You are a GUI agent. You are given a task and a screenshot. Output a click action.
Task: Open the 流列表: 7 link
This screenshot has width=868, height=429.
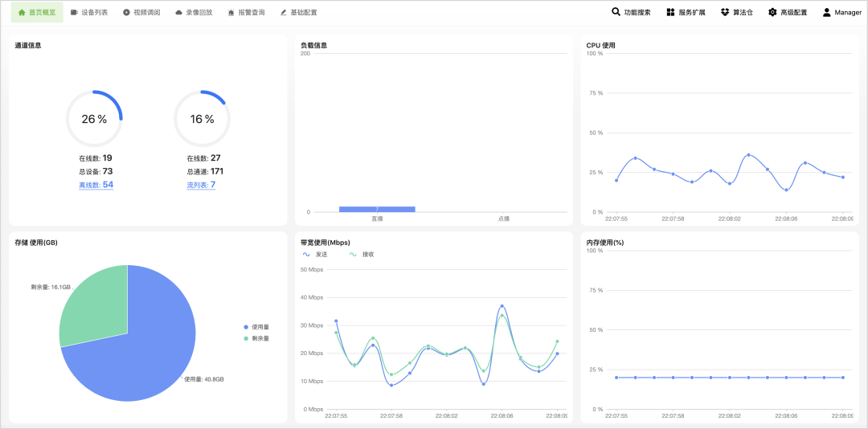(201, 185)
